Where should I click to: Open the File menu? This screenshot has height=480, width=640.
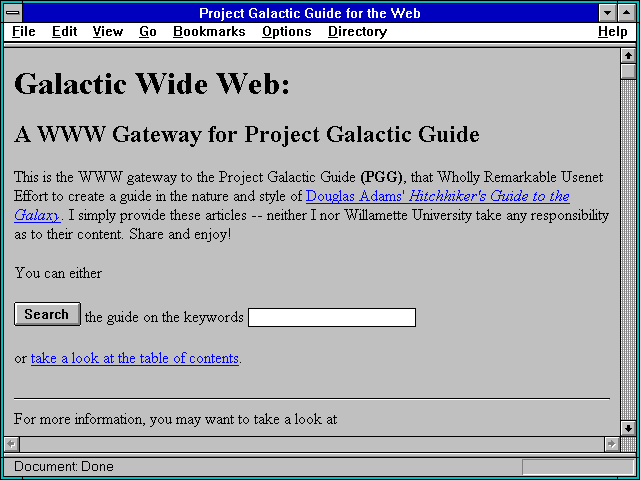(24, 32)
